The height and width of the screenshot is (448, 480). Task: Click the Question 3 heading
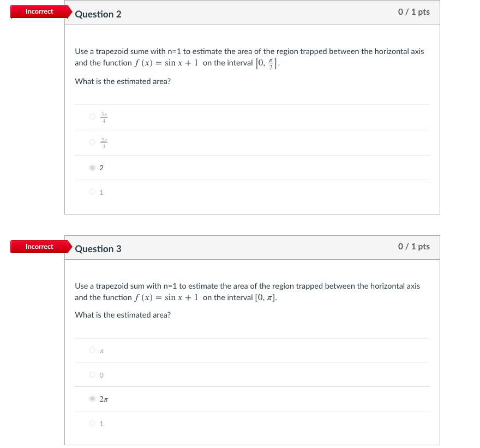tap(98, 249)
